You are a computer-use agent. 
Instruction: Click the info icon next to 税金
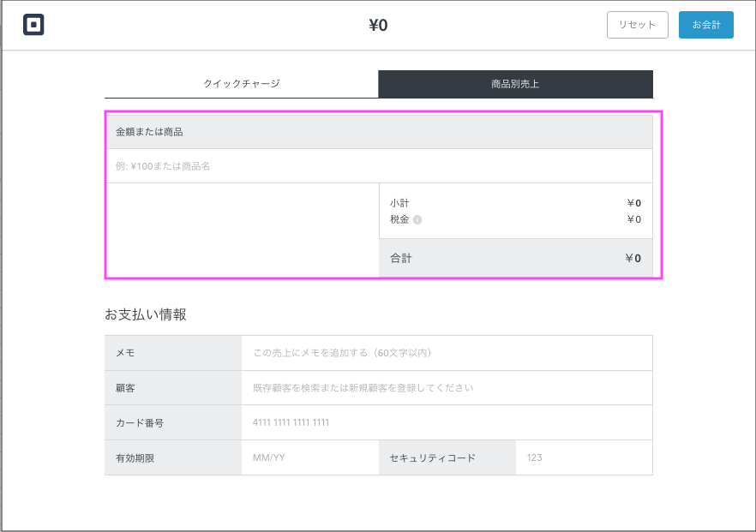click(417, 219)
